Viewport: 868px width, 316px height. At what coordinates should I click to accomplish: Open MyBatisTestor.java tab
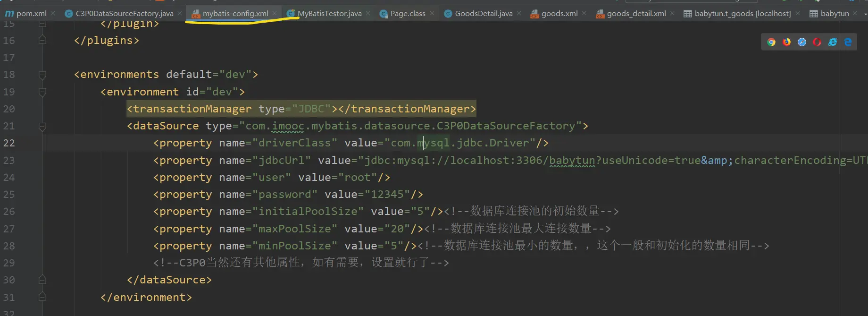pos(324,14)
